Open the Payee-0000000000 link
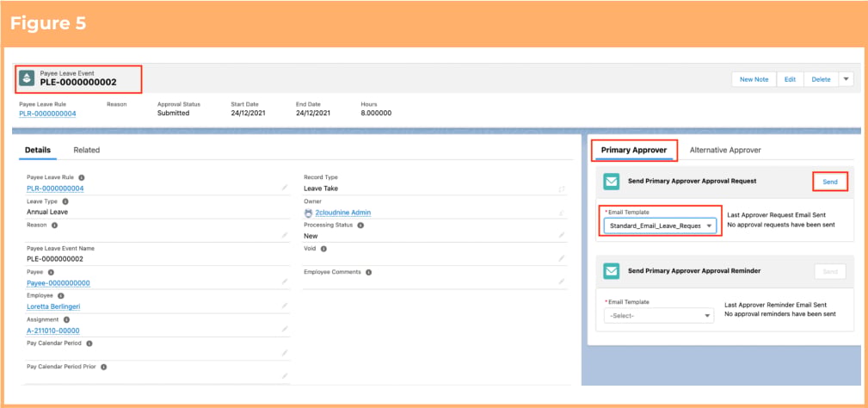Screen dimensions: 868x408 tap(58, 283)
